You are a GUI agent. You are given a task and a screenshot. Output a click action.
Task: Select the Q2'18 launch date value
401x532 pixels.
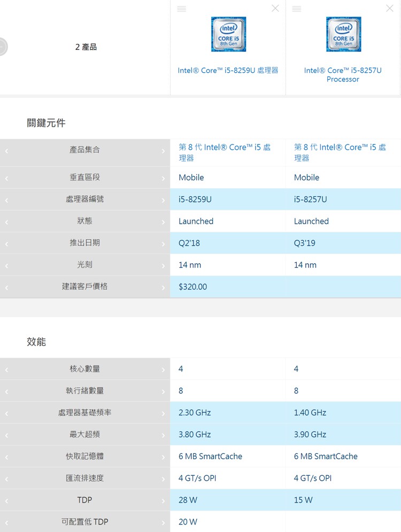(x=189, y=243)
